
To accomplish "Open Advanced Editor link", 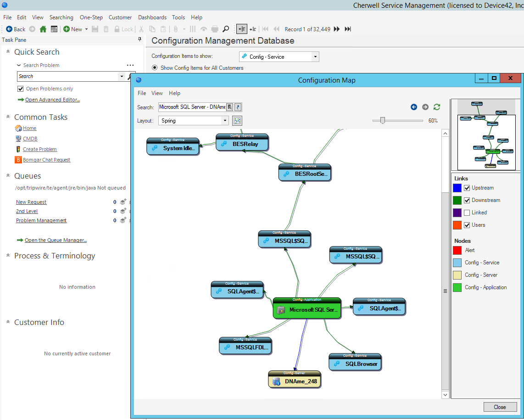I will [x=52, y=100].
